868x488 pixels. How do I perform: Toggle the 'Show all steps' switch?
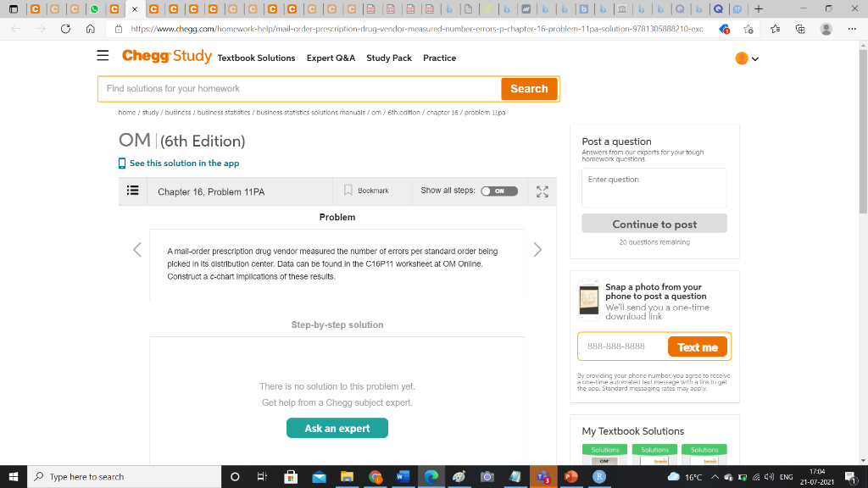point(499,191)
